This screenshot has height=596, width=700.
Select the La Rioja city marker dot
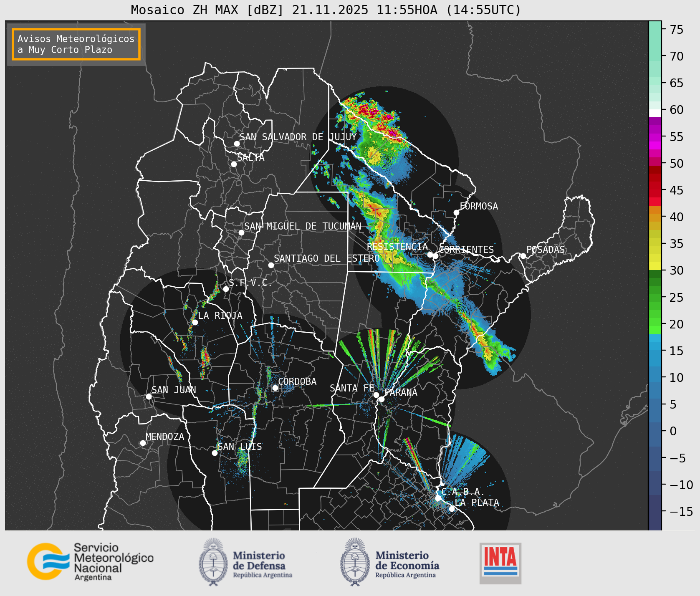pos(195,322)
